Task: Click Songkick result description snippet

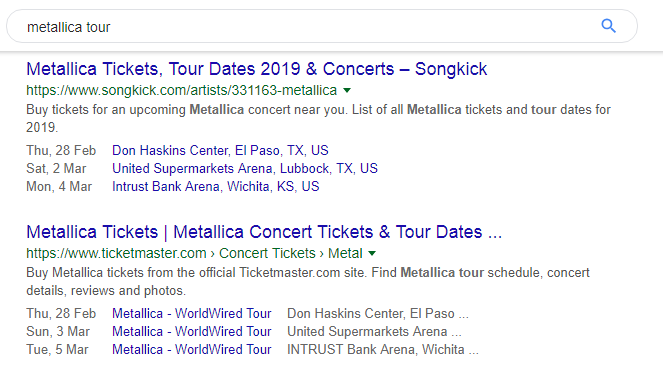Action: (318, 118)
